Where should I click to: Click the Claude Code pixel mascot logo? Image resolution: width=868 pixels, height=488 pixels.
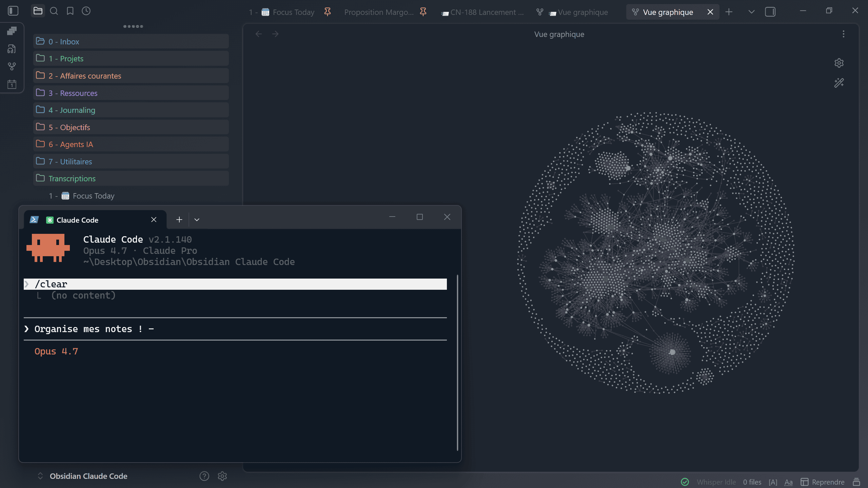point(48,248)
